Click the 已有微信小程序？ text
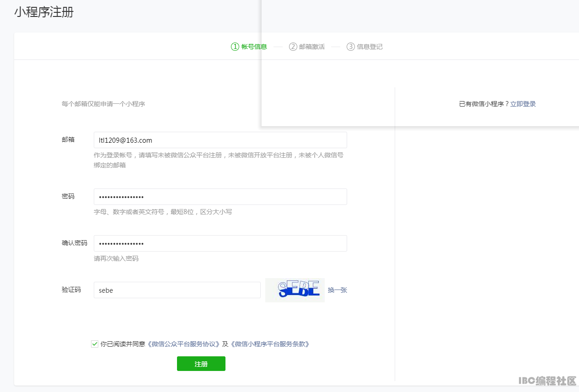 (x=484, y=104)
